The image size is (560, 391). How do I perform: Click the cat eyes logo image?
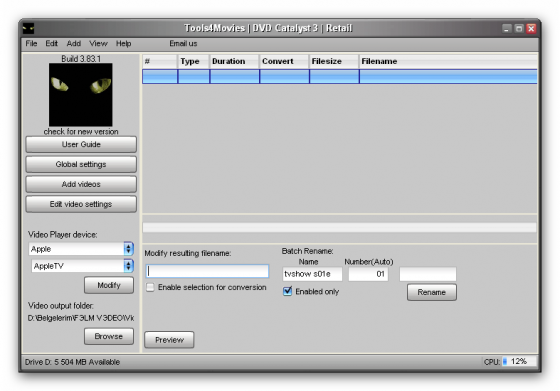point(81,95)
